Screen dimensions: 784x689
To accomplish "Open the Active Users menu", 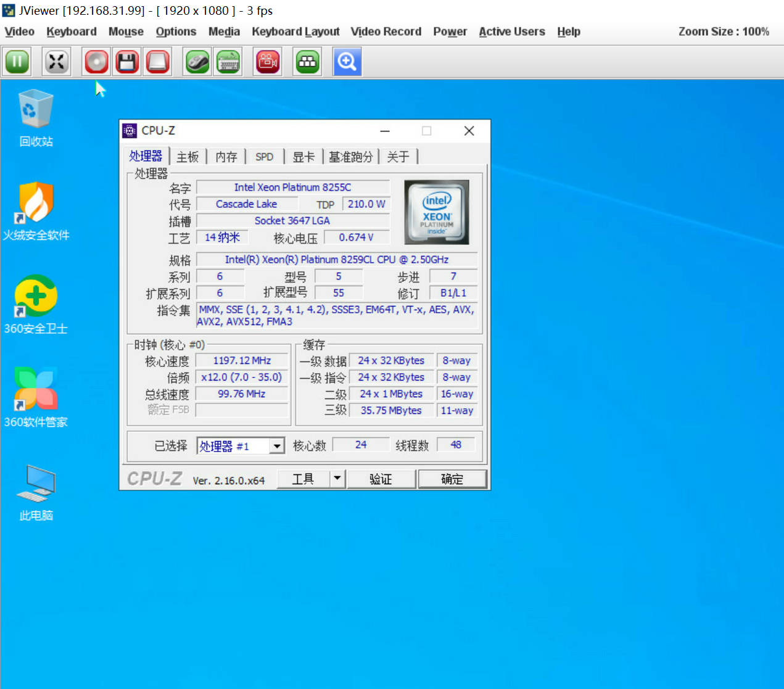I will (512, 31).
